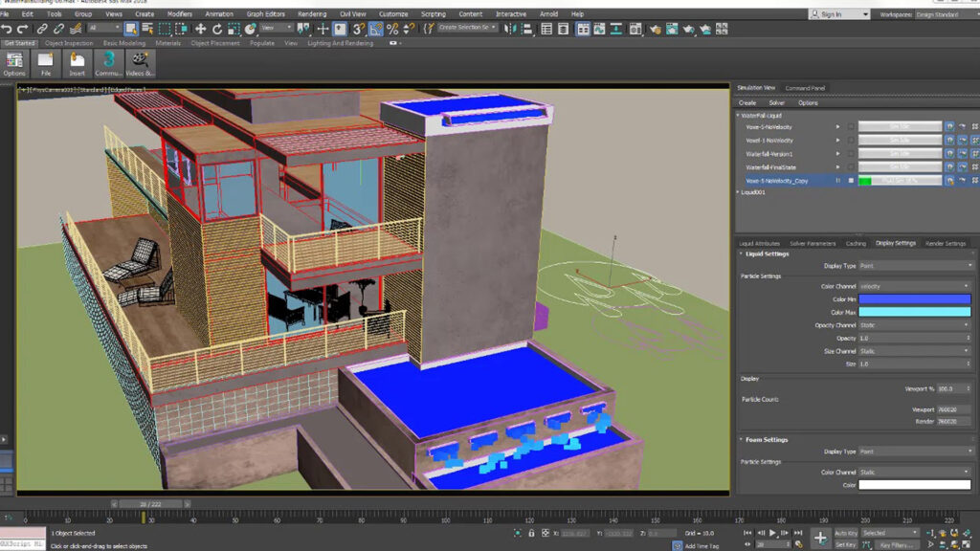Open Liquid Color Channel velocity dropdown
This screenshot has height=551, width=980.
(x=916, y=286)
